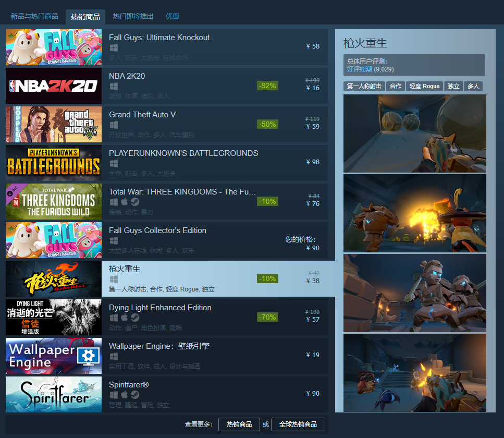Click Fall Guys: Ultimate Knockout capsule image

(x=54, y=47)
